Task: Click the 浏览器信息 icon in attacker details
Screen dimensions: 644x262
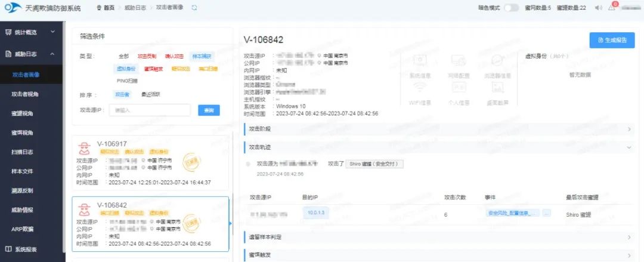Action: tap(497, 61)
